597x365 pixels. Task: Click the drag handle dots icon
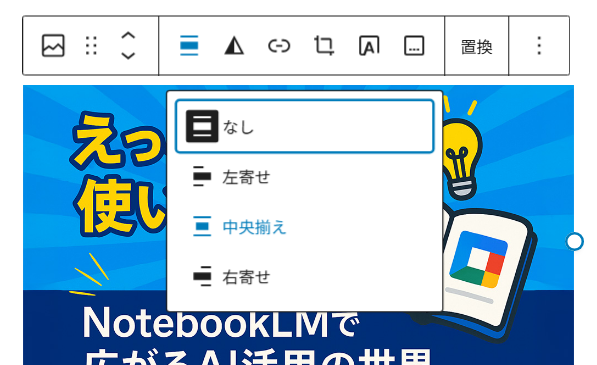91,46
